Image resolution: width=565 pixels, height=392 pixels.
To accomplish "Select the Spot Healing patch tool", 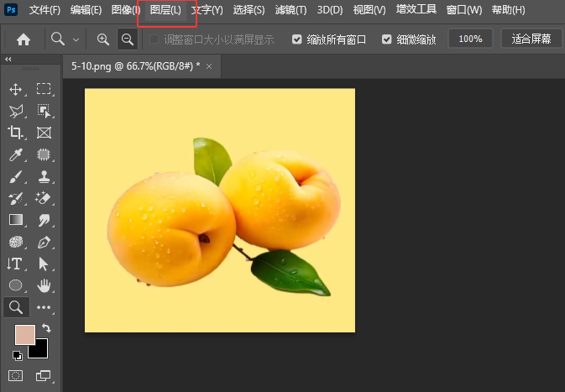I will pyautogui.click(x=44, y=155).
